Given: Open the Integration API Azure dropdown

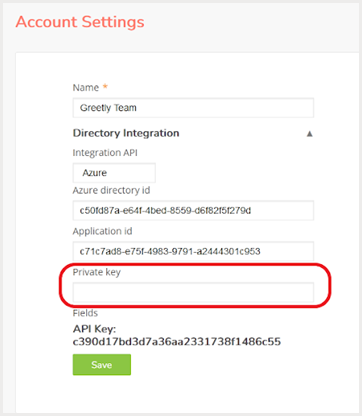Looking at the screenshot, I should (x=114, y=173).
